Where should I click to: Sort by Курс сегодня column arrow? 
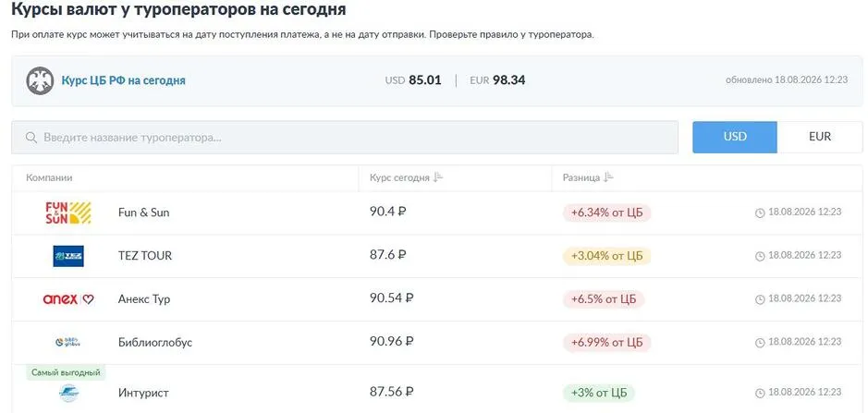coord(438,177)
